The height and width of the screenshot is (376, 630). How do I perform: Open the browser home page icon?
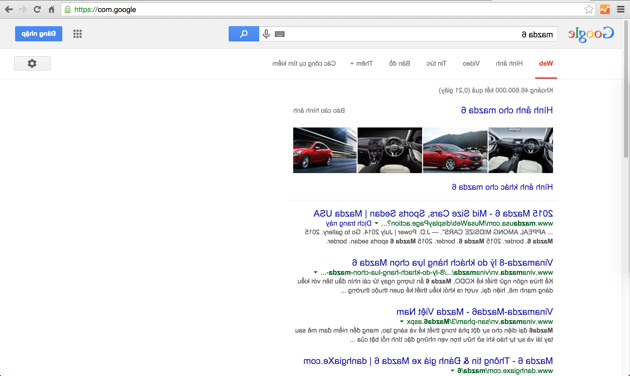[51, 9]
